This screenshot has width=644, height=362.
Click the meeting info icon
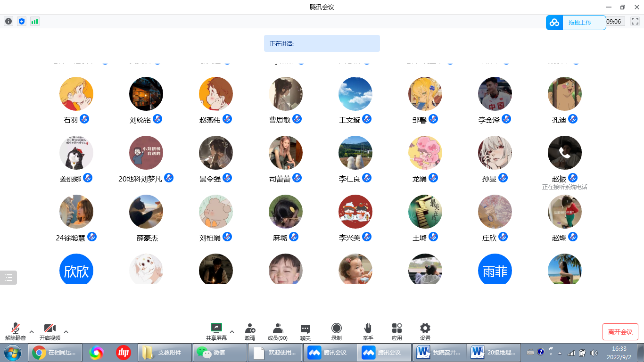coord(8,21)
